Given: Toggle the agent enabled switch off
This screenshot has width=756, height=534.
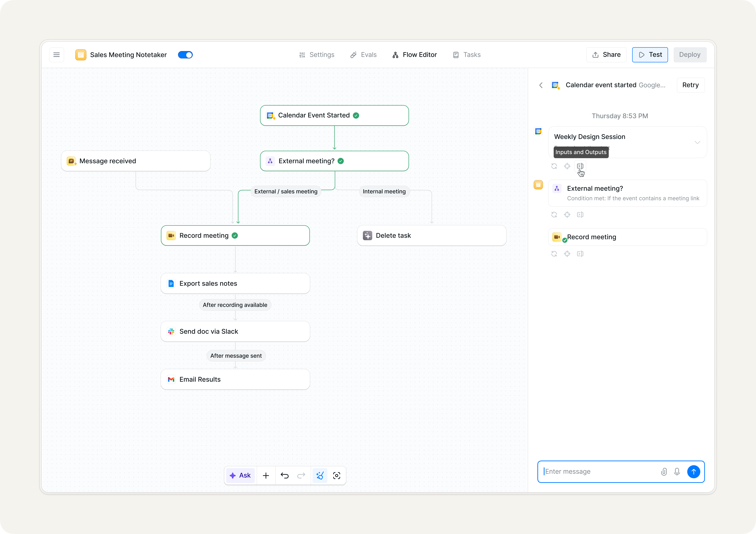Looking at the screenshot, I should click(x=185, y=55).
